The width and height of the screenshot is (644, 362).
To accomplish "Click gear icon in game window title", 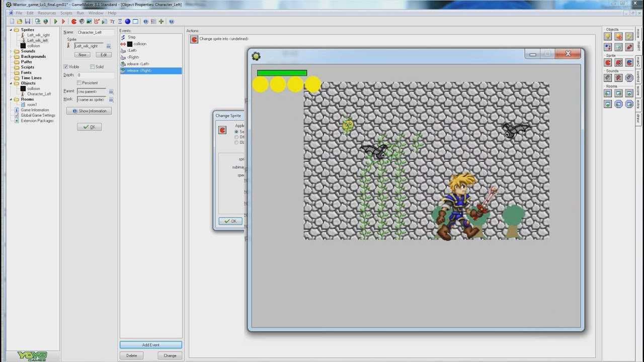I will 256,56.
